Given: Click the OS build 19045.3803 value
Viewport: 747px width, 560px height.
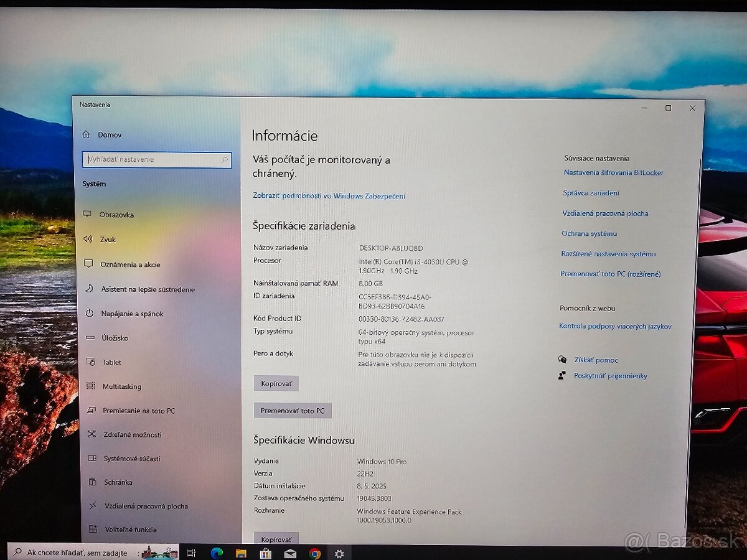Looking at the screenshot, I should coord(374,498).
